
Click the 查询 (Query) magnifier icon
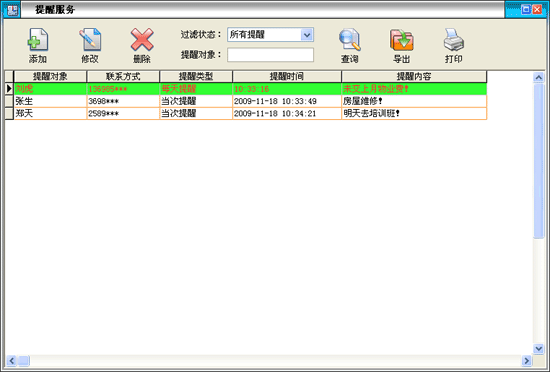tap(350, 40)
